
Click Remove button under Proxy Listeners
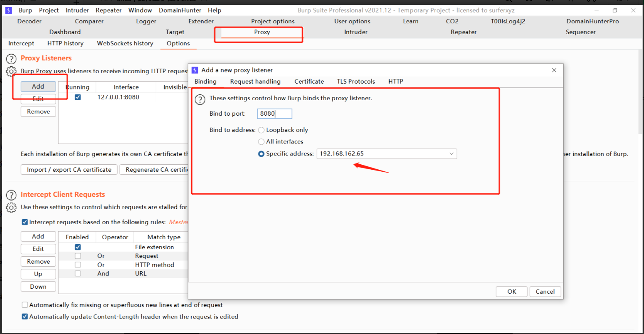pos(38,111)
